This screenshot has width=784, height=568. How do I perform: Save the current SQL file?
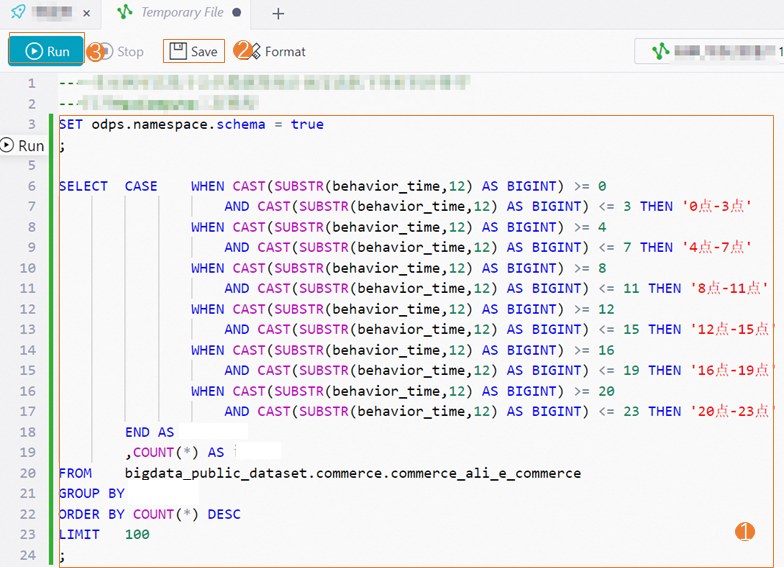click(194, 51)
